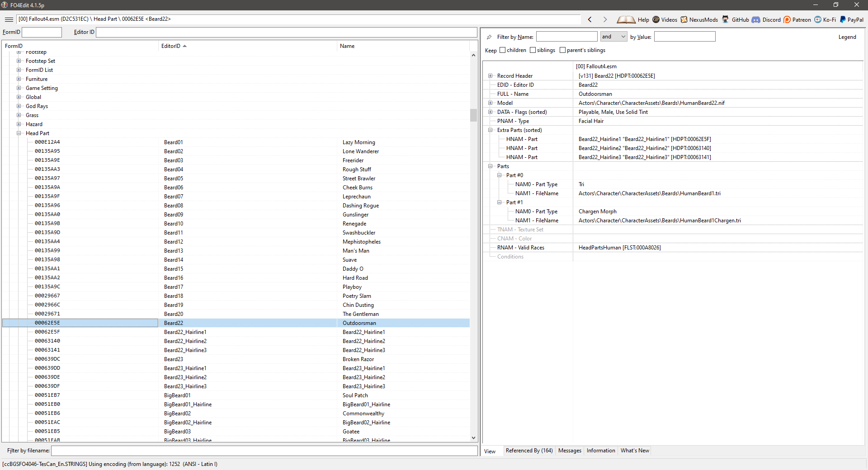Switch to the View tab
868x470 pixels.
[490, 451]
